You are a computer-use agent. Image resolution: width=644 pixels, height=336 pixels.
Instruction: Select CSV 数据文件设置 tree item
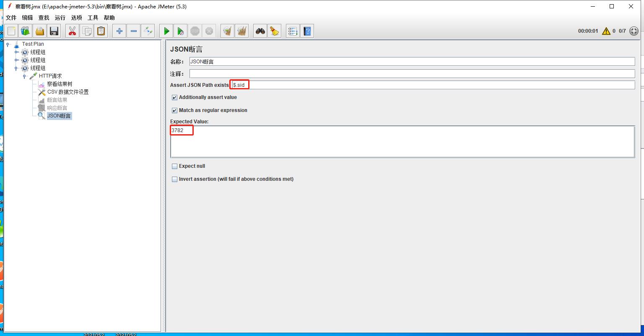[68, 92]
